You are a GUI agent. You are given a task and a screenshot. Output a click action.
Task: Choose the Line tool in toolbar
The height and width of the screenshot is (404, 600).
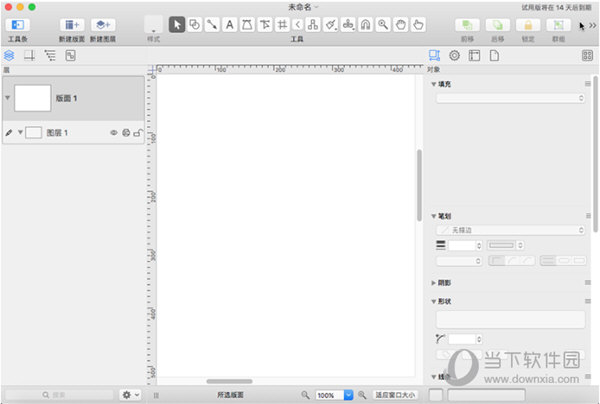point(212,24)
